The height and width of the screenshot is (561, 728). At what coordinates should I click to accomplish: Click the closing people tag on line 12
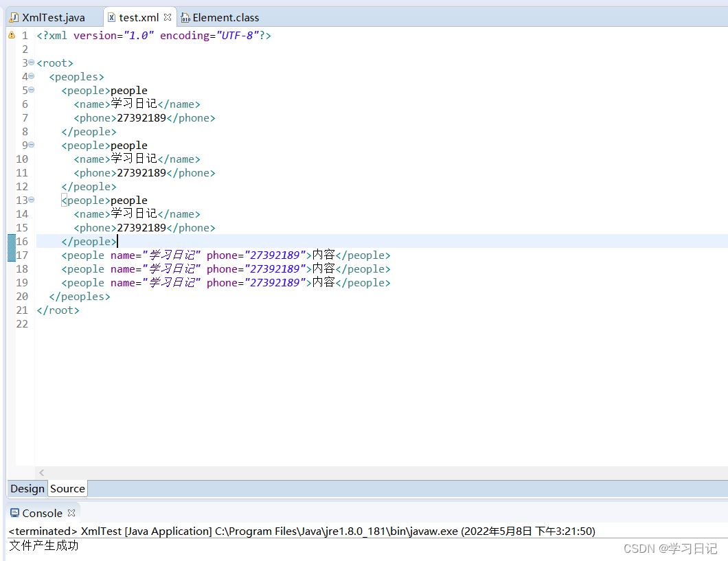click(89, 187)
